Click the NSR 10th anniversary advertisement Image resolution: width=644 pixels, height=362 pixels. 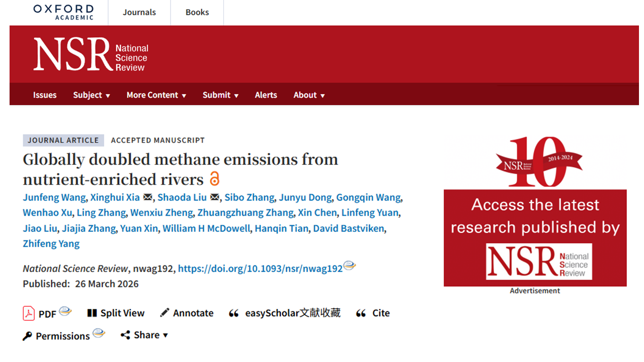(535, 216)
